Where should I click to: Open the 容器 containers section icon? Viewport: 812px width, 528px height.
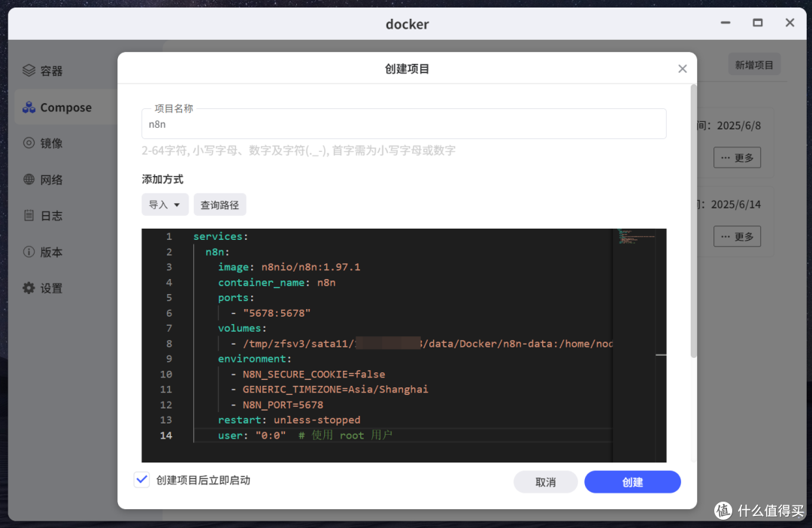[x=29, y=70]
